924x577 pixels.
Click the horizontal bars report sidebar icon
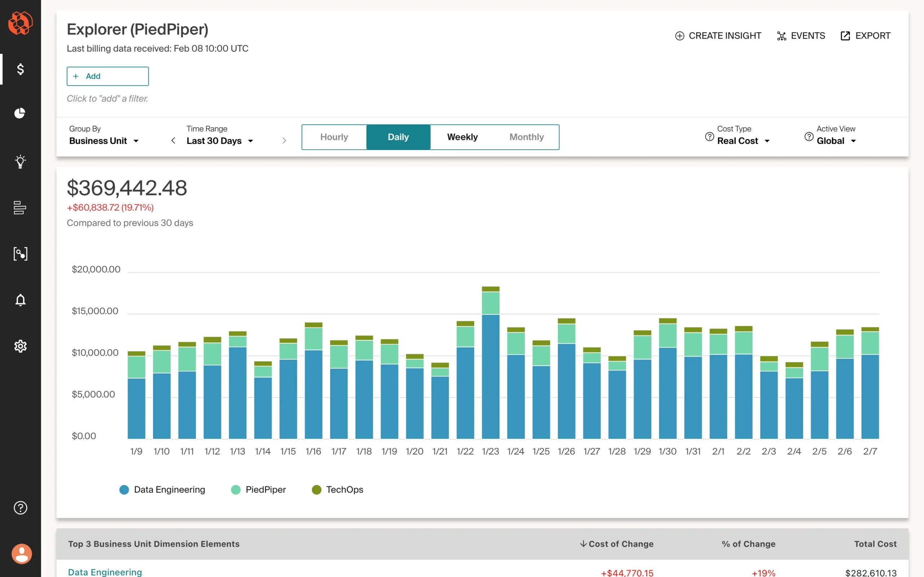(20, 208)
